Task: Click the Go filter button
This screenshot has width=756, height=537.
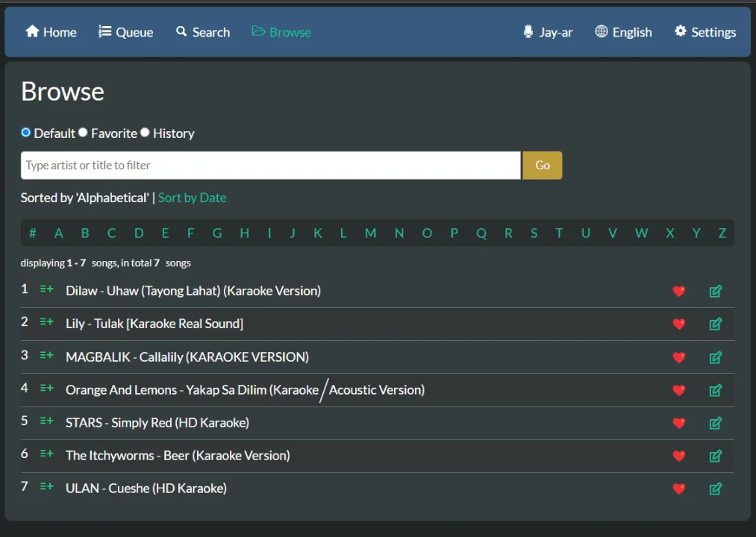Action: (x=543, y=166)
